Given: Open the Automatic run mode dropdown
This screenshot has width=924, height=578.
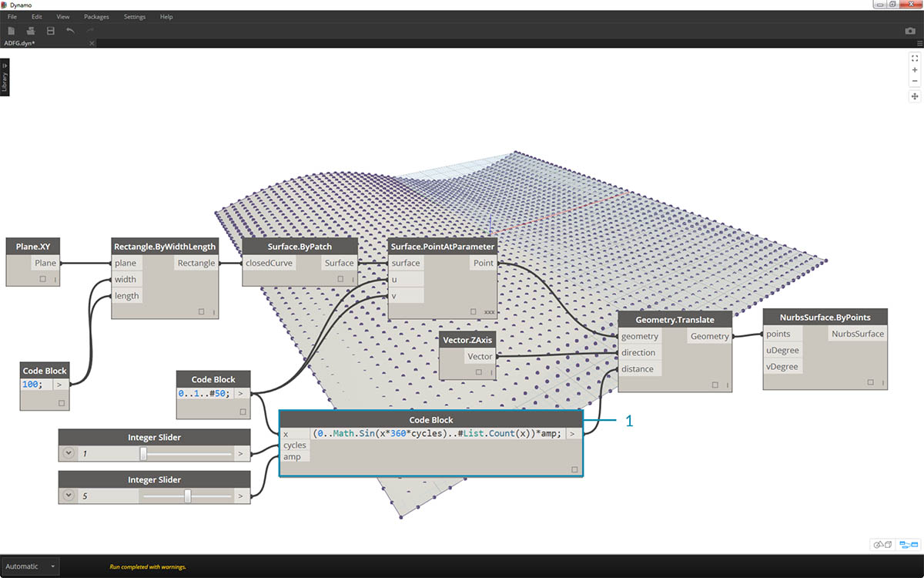Looking at the screenshot, I should pos(30,566).
